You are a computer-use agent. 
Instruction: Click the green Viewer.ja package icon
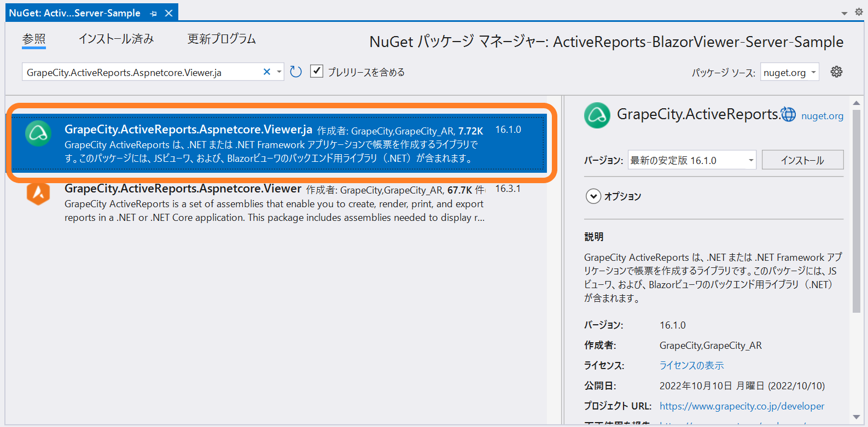(x=38, y=133)
